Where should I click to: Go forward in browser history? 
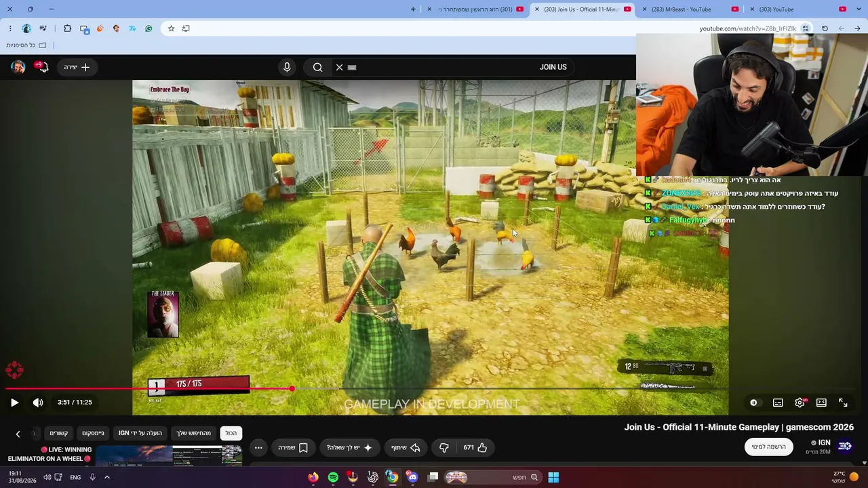tap(841, 28)
